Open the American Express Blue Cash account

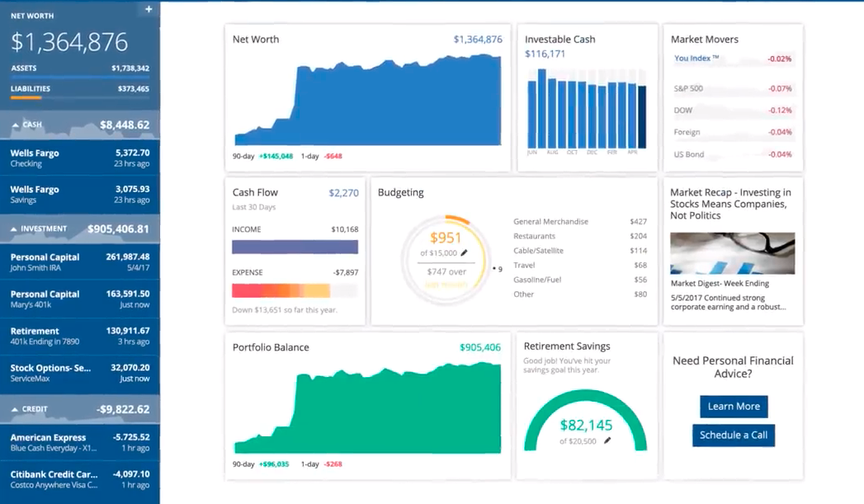tap(79, 442)
